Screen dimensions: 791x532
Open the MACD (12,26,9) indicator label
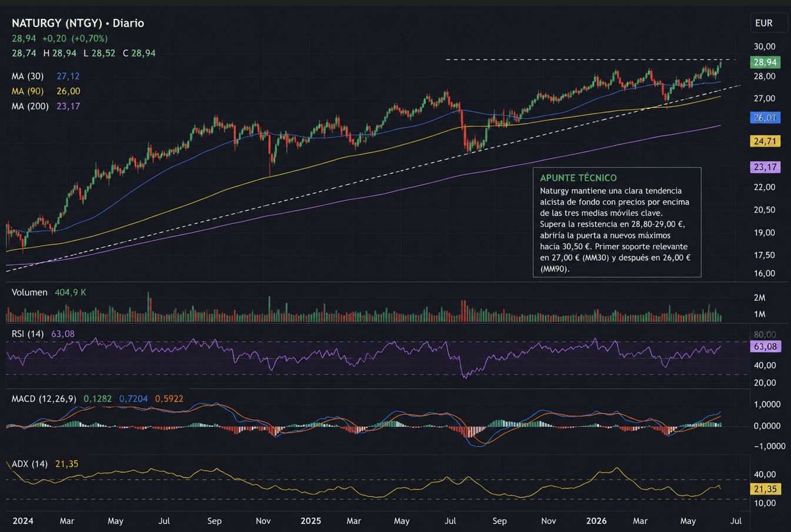click(44, 399)
